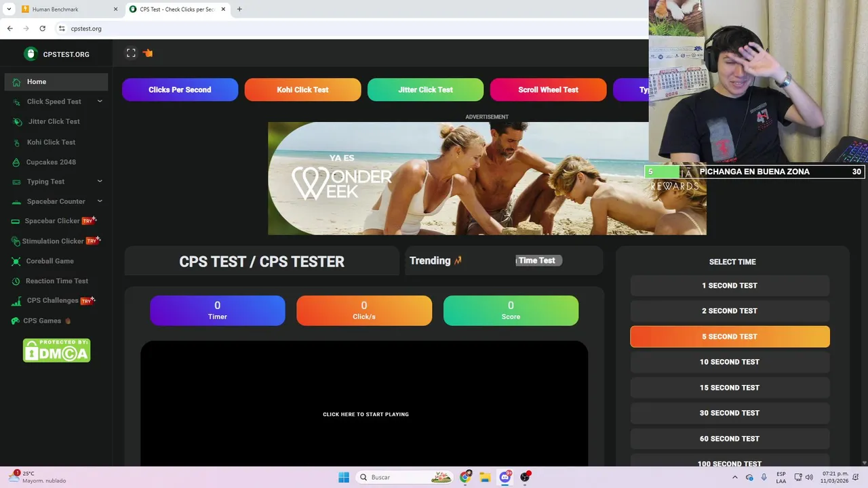Open Jitter Click Test from sidebar

pos(54,121)
